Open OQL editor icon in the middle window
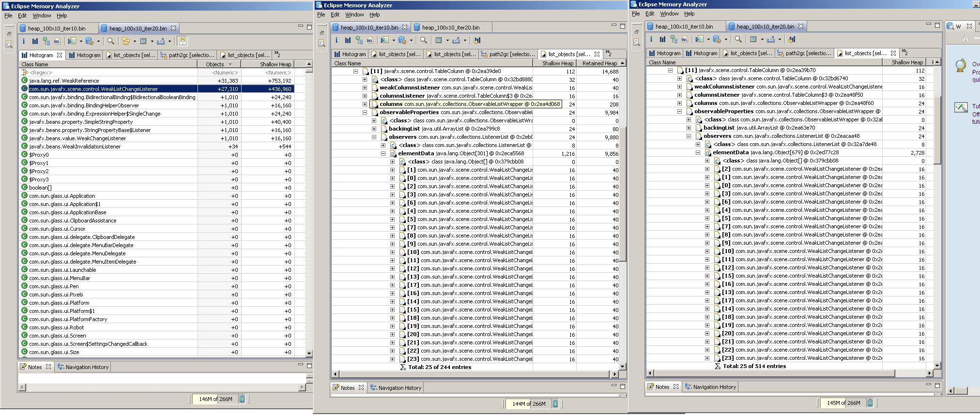Image resolution: width=980 pixels, height=415 pixels. [x=370, y=41]
